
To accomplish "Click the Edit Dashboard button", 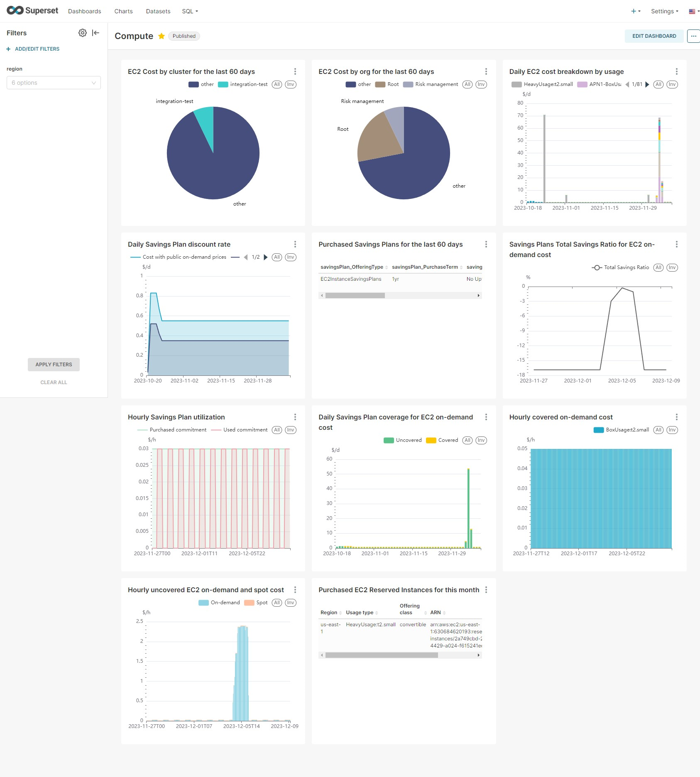I will pyautogui.click(x=654, y=36).
